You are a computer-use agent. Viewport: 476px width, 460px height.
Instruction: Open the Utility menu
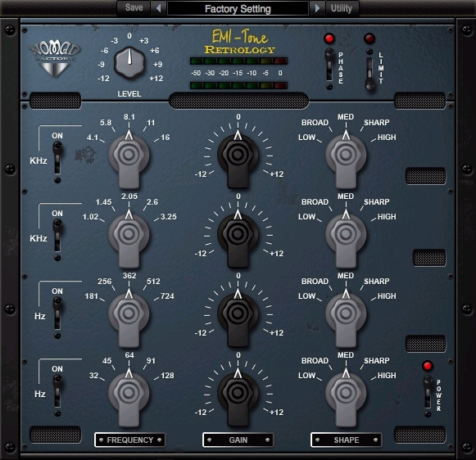click(x=342, y=8)
